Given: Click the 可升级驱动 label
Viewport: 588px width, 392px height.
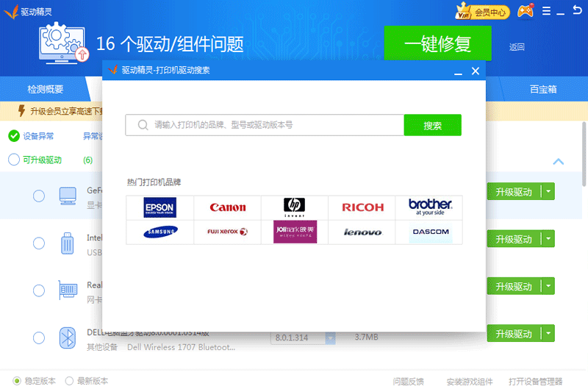Looking at the screenshot, I should pyautogui.click(x=43, y=160).
